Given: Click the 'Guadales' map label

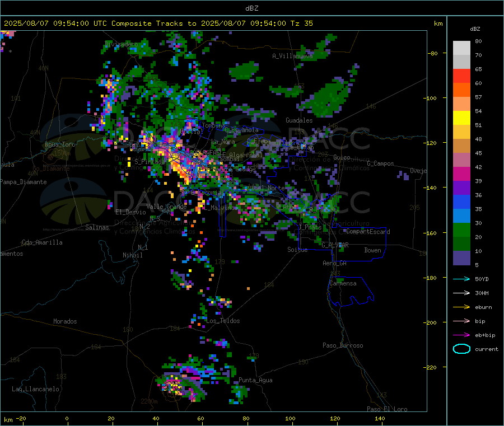Looking at the screenshot, I should coord(299,120).
